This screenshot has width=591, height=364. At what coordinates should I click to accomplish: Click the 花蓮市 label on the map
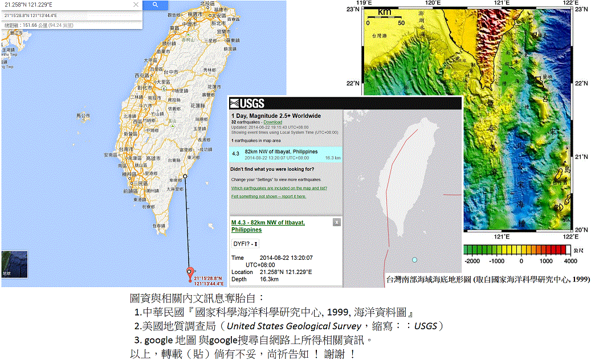pos(214,87)
